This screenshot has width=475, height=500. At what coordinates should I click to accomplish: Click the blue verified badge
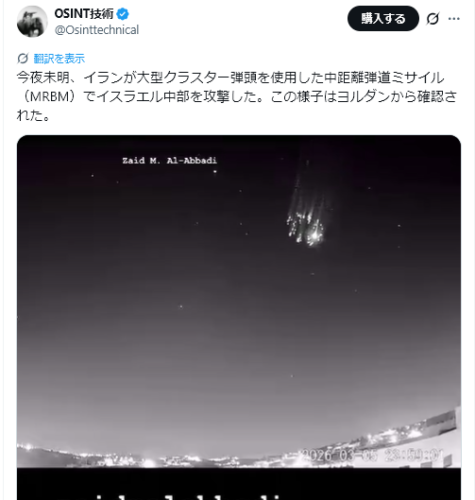(x=123, y=14)
